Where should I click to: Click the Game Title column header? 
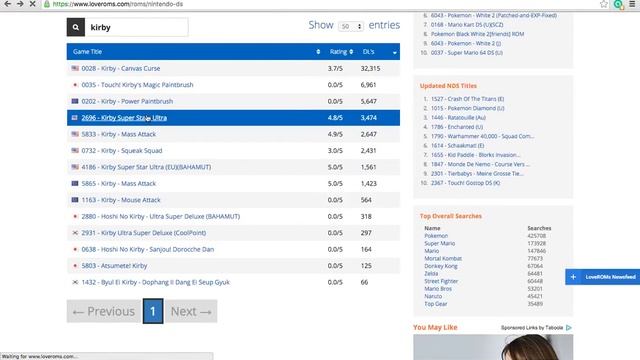click(87, 52)
